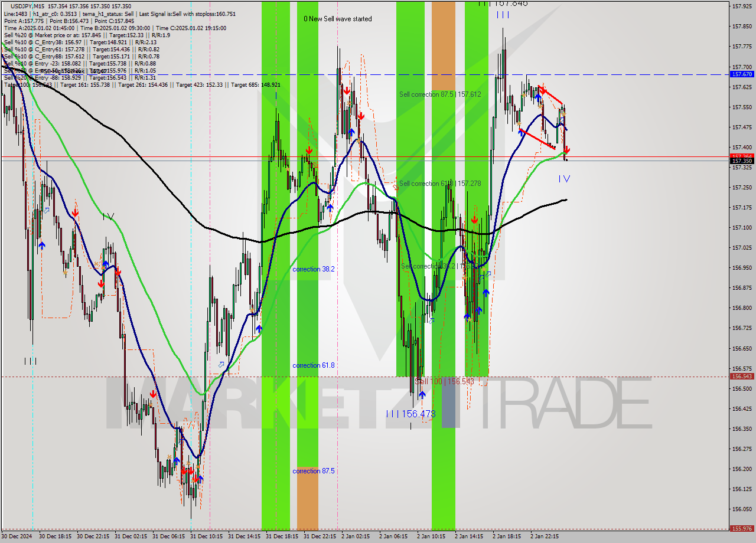This screenshot has height=543, width=756.
Task: Click the 157.250 price axis value
Action: tap(742, 187)
